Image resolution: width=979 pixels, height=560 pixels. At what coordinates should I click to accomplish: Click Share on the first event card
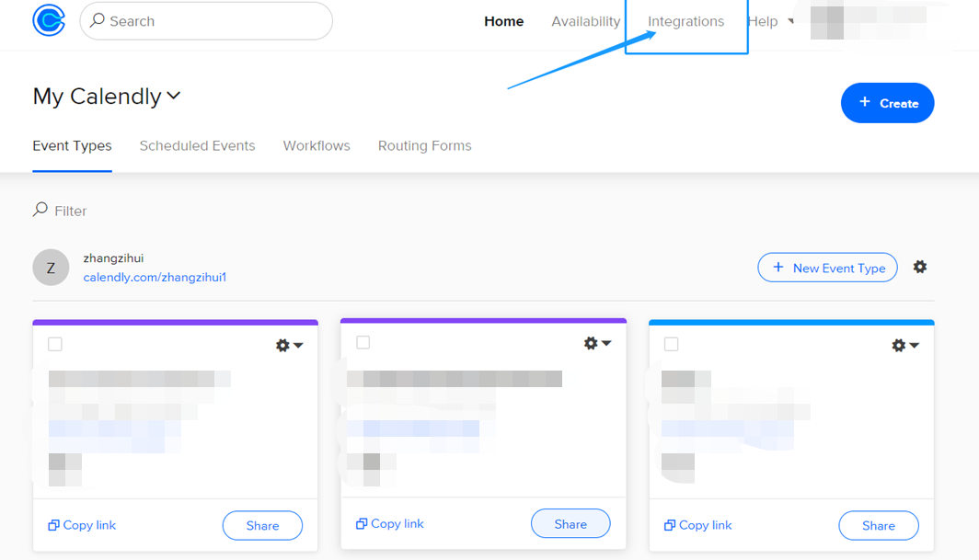[x=262, y=526]
